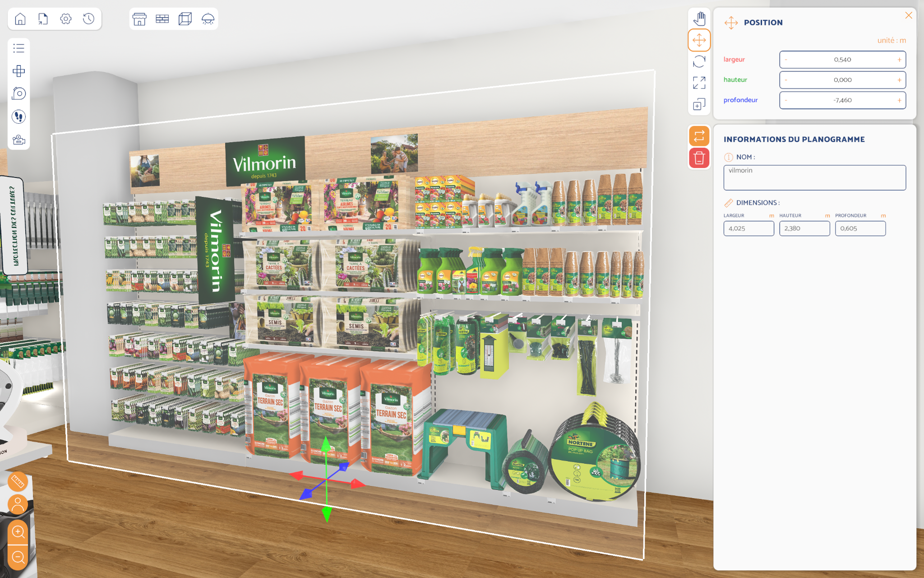Viewport: 924px width, 578px height.
Task: Click the orange person avatar button
Action: click(x=18, y=504)
